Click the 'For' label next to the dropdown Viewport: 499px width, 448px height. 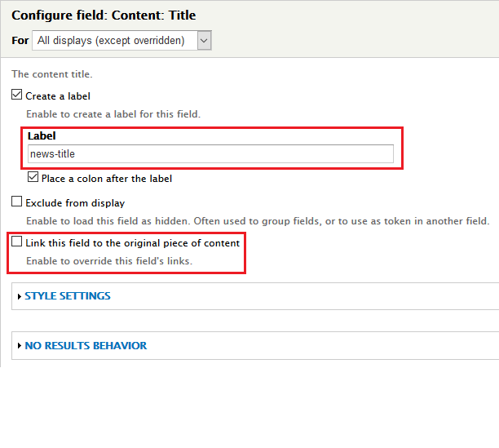(x=20, y=40)
